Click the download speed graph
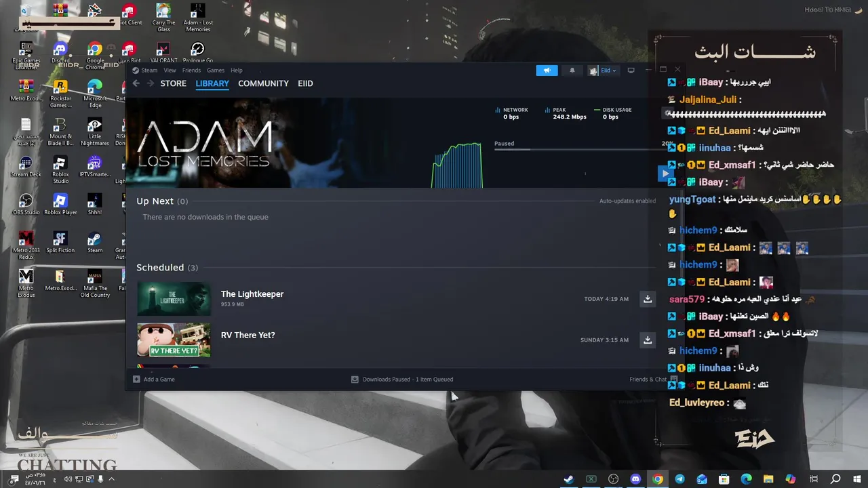 tap(457, 165)
